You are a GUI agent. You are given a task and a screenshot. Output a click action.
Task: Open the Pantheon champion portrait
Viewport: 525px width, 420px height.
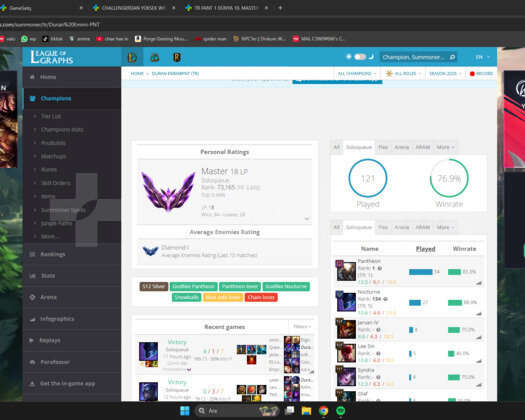[346, 271]
